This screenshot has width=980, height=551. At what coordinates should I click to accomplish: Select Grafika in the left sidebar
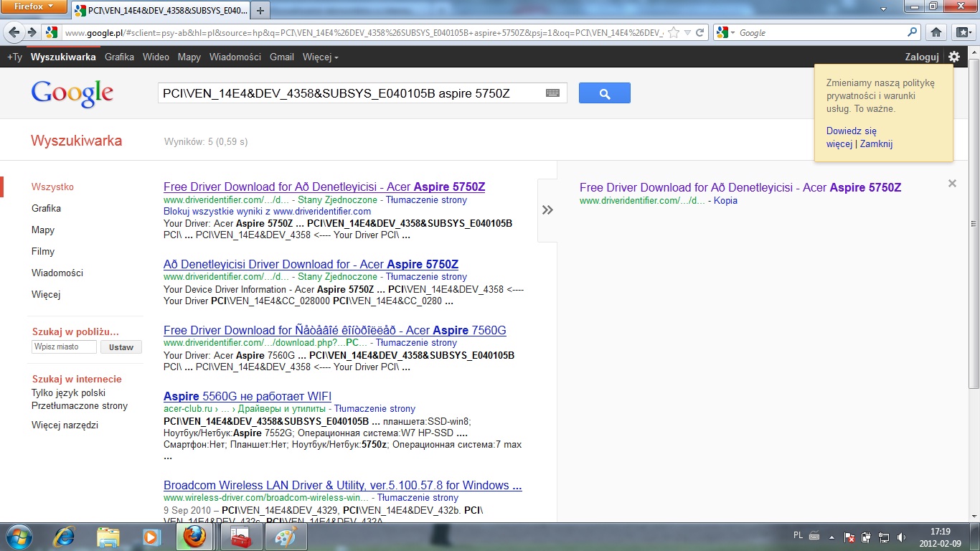[46, 209]
